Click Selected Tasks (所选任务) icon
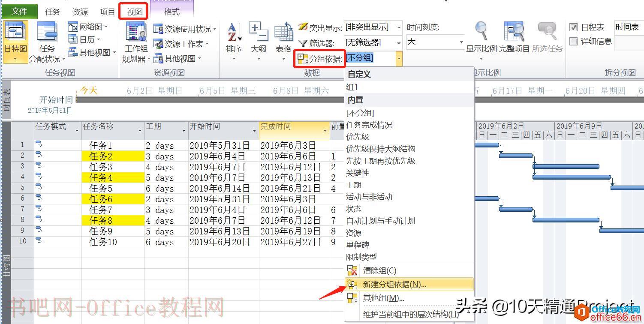This screenshot has width=644, height=324. 547,32
